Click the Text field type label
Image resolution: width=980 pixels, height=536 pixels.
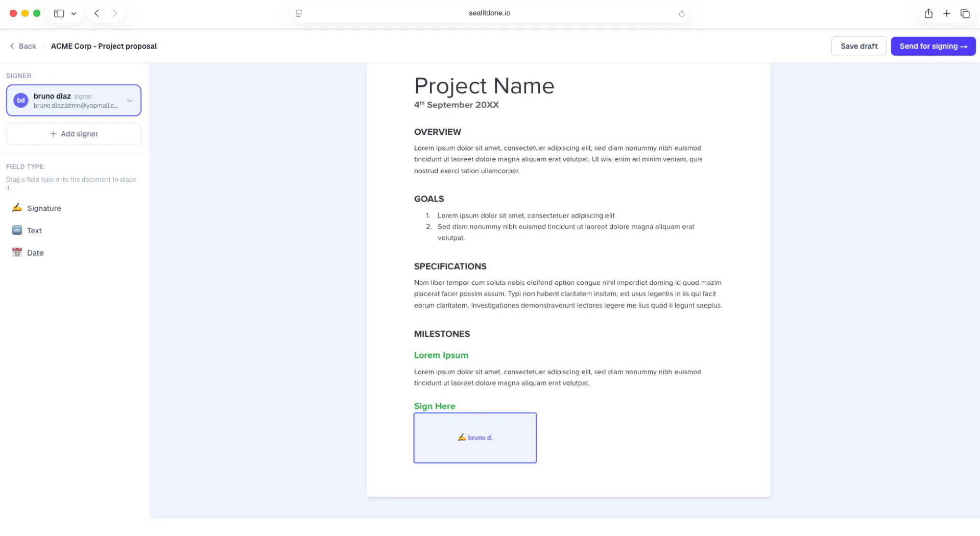click(x=34, y=231)
